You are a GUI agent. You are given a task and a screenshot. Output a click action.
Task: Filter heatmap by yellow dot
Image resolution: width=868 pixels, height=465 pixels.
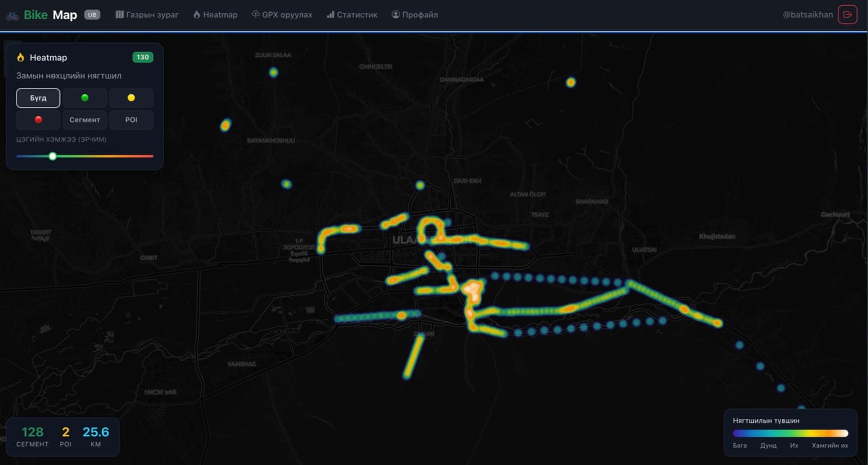(x=131, y=98)
